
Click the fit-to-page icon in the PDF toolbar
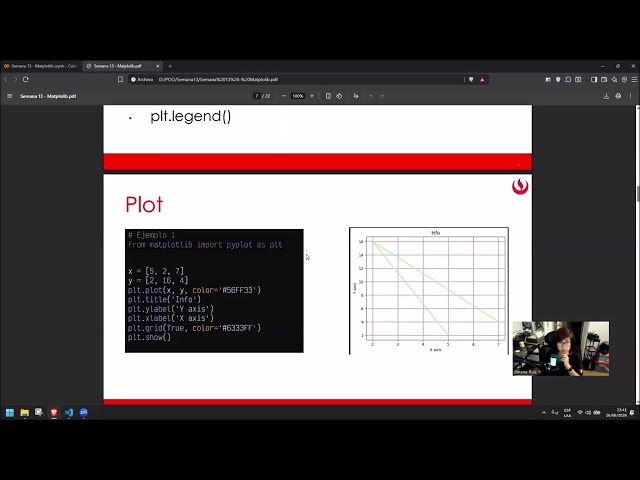tap(328, 96)
